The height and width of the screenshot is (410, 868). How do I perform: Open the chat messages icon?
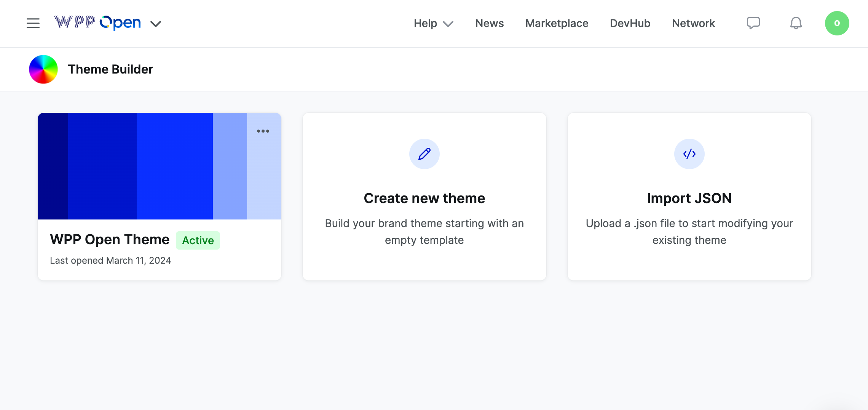(x=753, y=23)
